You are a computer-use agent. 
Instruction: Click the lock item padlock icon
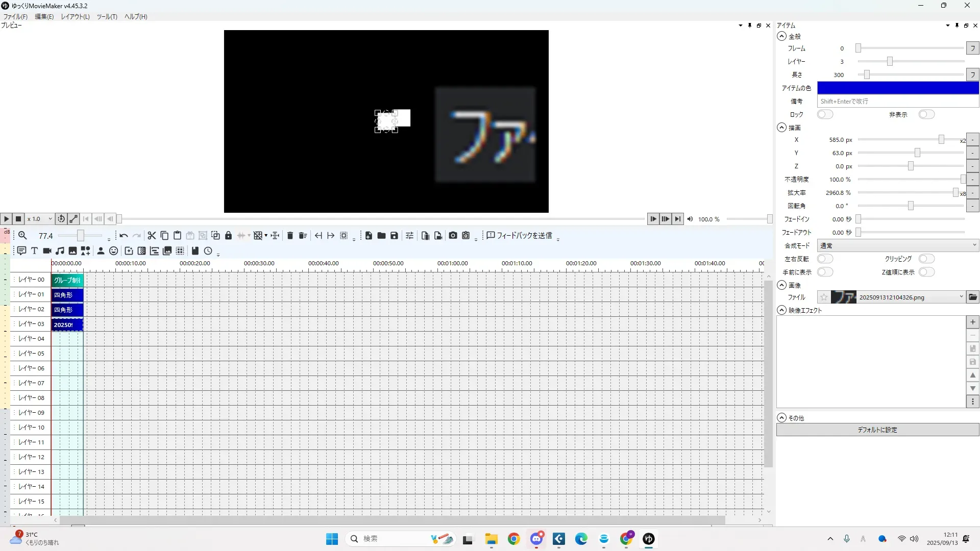point(228,235)
